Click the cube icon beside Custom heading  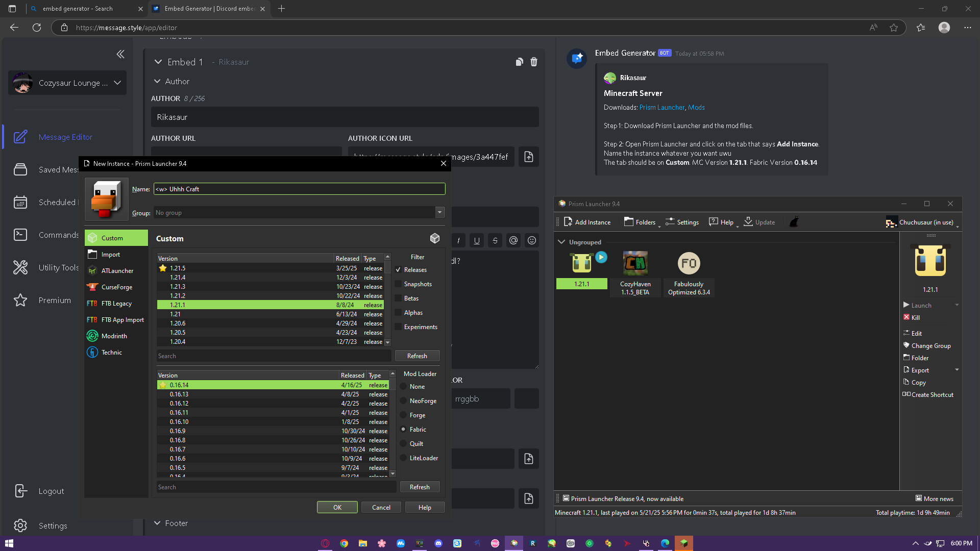(x=435, y=238)
